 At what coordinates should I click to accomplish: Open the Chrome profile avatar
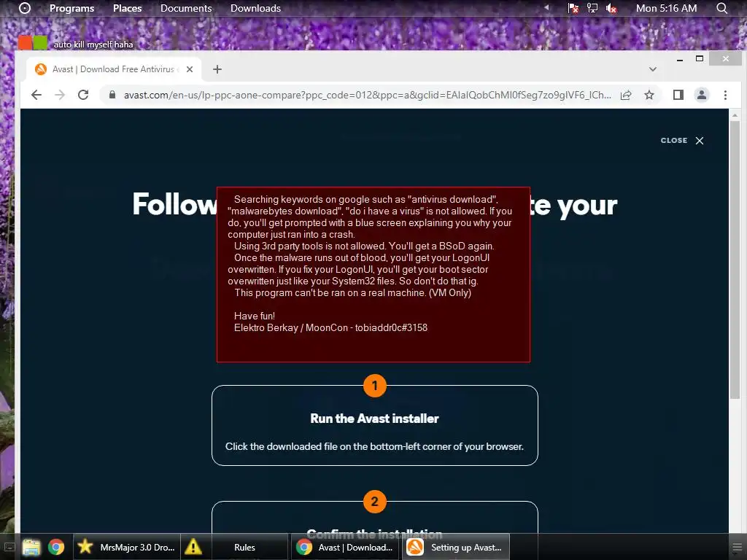[702, 95]
